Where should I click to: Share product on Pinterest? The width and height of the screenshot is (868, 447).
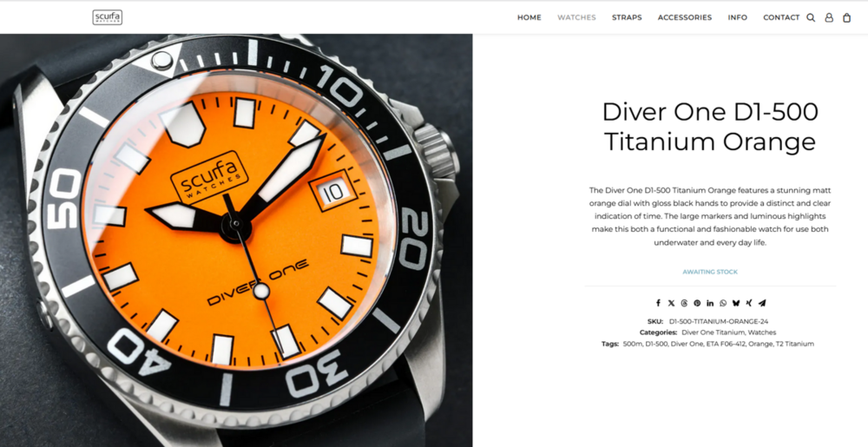coord(697,303)
